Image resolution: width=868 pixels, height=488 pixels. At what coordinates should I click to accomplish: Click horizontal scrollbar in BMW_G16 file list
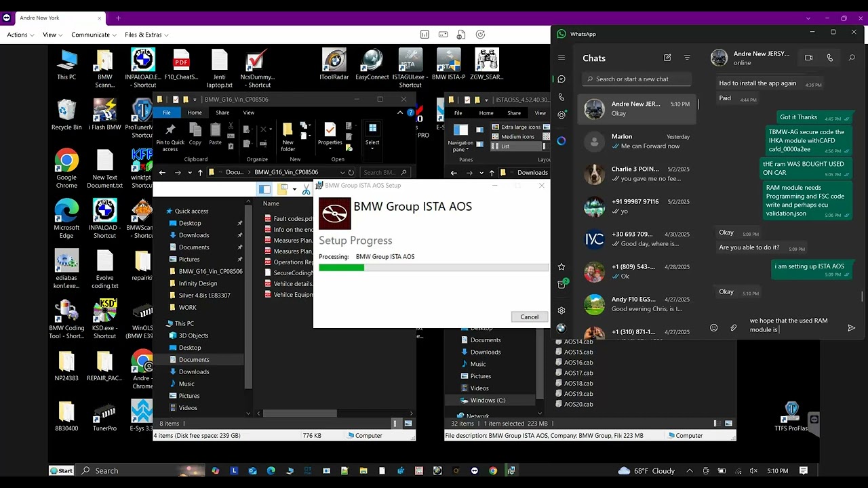click(x=300, y=413)
